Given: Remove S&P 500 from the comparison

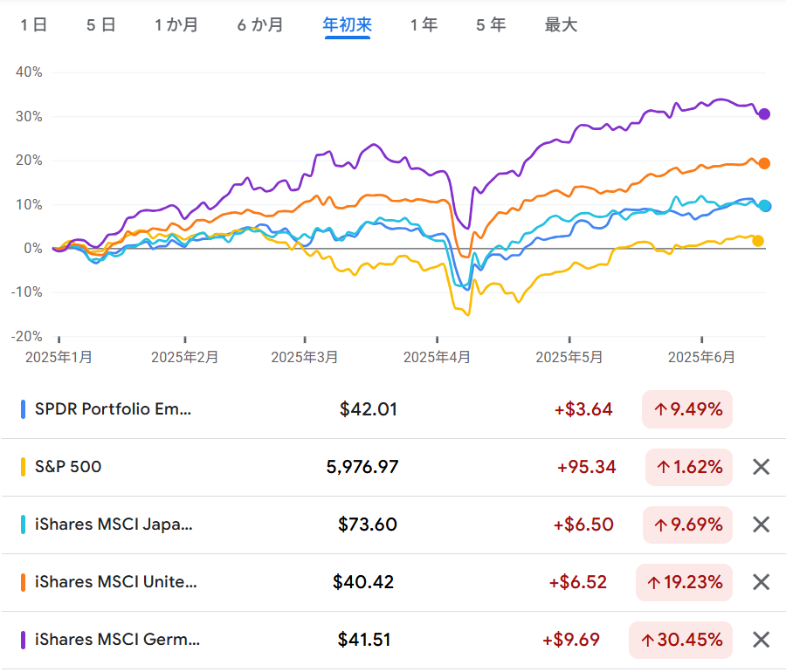Looking at the screenshot, I should [x=761, y=467].
